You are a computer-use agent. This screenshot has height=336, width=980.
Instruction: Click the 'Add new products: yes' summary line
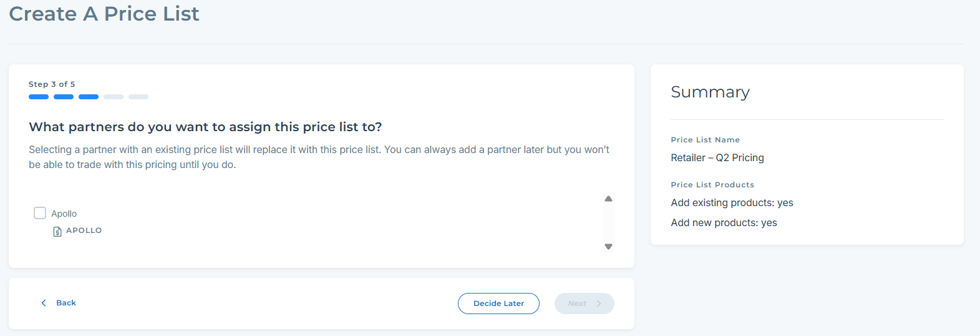point(724,223)
